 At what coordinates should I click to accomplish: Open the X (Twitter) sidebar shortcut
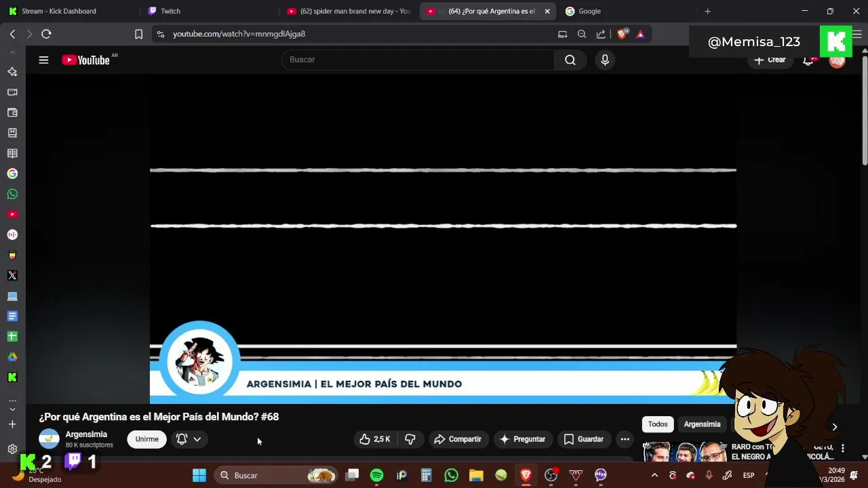click(x=12, y=275)
